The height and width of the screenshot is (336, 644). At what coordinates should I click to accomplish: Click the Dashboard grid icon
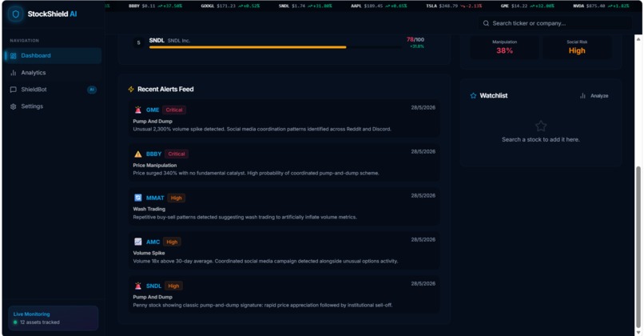(13, 56)
